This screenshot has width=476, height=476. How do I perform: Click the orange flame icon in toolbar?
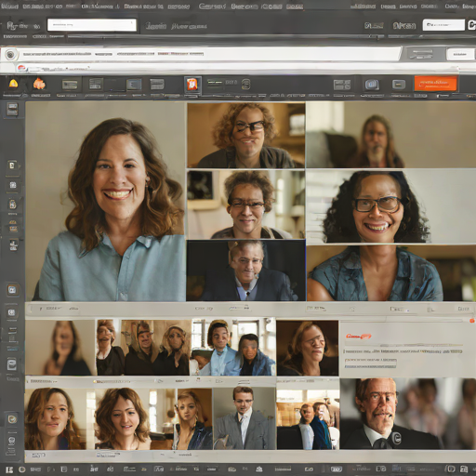click(39, 84)
